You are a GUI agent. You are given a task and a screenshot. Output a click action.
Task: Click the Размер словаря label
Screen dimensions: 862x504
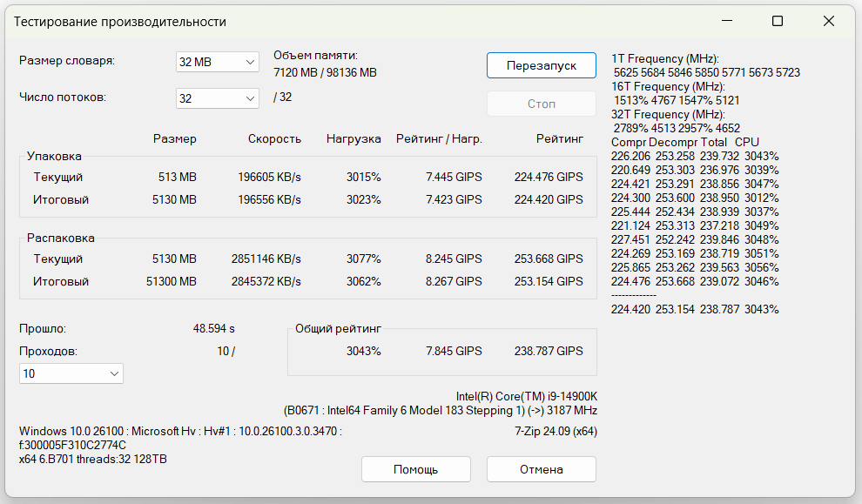(67, 61)
